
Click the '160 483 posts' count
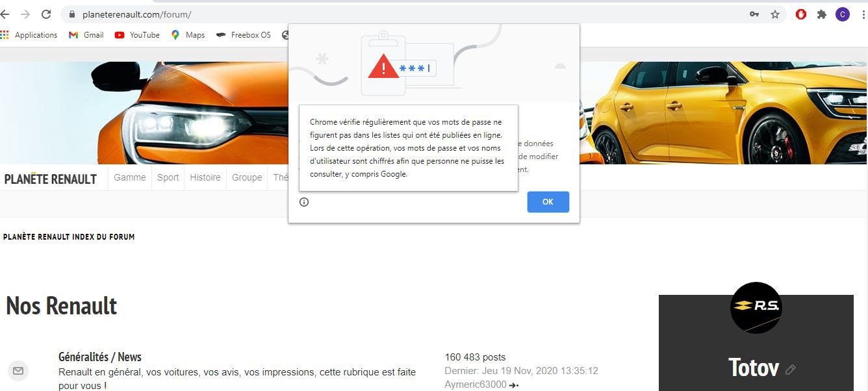point(475,357)
